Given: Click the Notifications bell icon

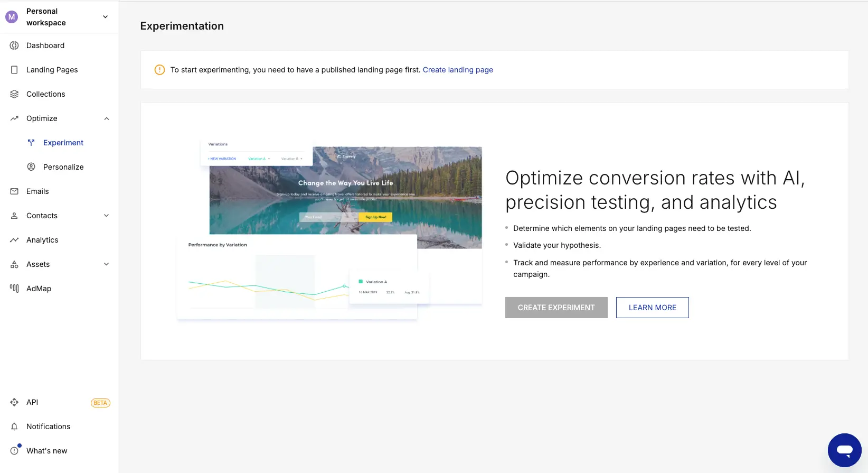Looking at the screenshot, I should coord(14,426).
